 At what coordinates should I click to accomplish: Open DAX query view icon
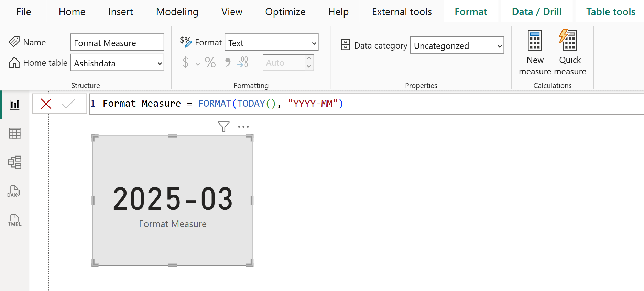tap(14, 191)
